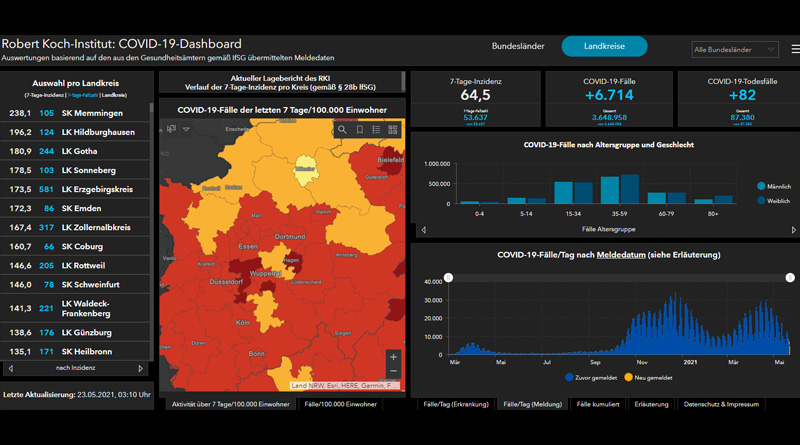
Task: Open the Fälle kumuliert tab
Action: 598,404
